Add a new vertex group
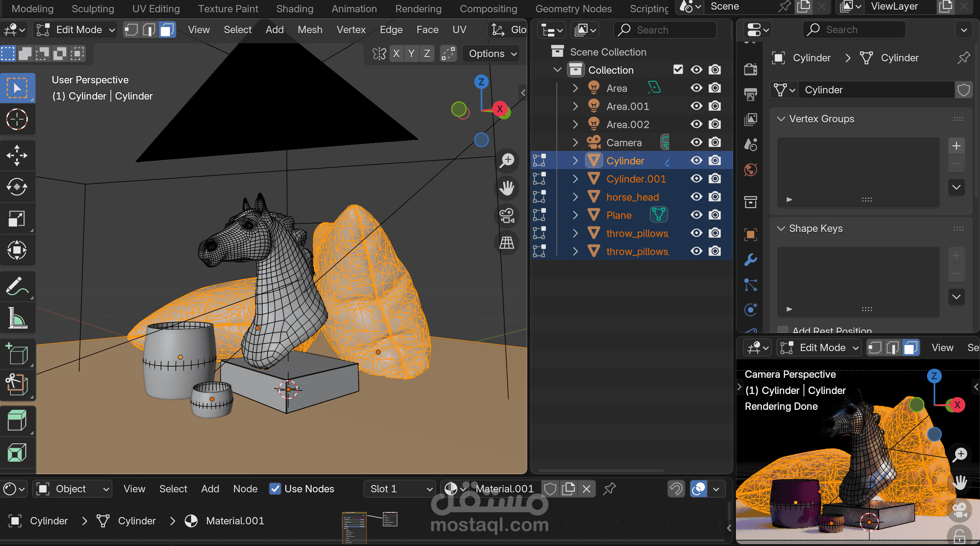This screenshot has width=980, height=546. click(956, 146)
